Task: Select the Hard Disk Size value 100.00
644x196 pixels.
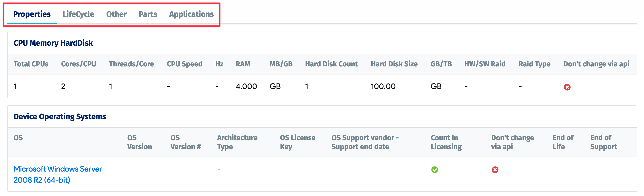Action: [x=383, y=86]
